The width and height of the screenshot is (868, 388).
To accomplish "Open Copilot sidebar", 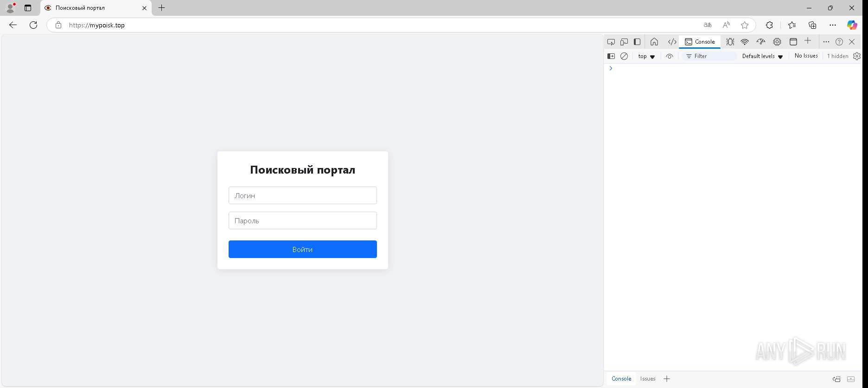I will click(852, 25).
